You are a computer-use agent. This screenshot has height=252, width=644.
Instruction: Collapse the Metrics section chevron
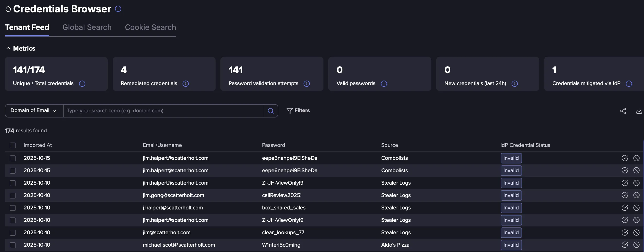coord(8,48)
